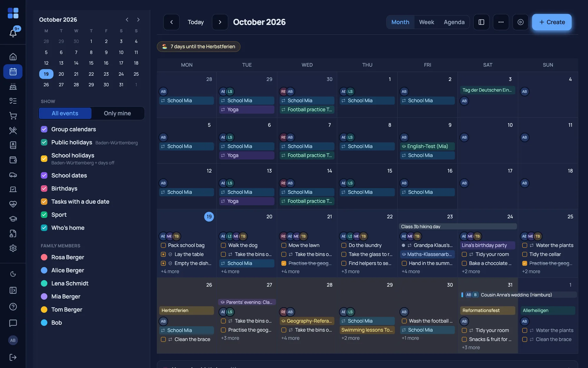Go to next month in mini calendar
The width and height of the screenshot is (588, 368).
[x=138, y=20]
